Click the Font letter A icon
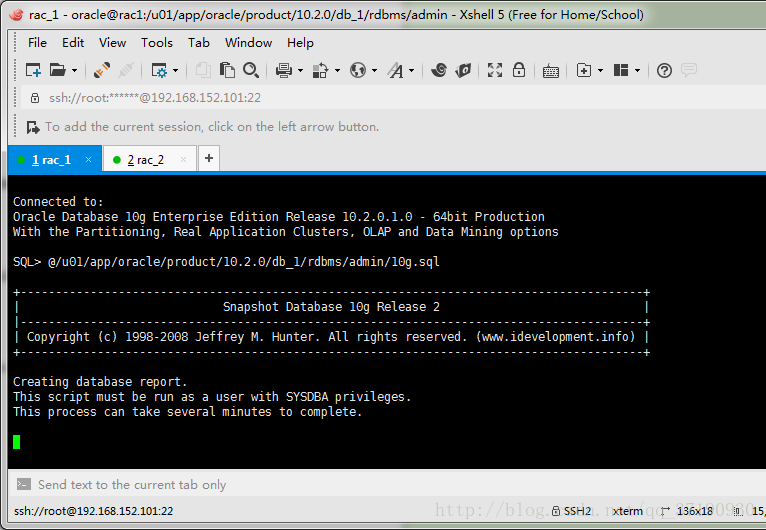The height and width of the screenshot is (530, 766). coord(396,70)
